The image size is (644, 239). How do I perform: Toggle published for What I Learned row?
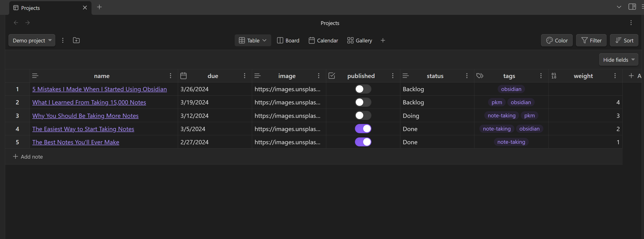[363, 102]
